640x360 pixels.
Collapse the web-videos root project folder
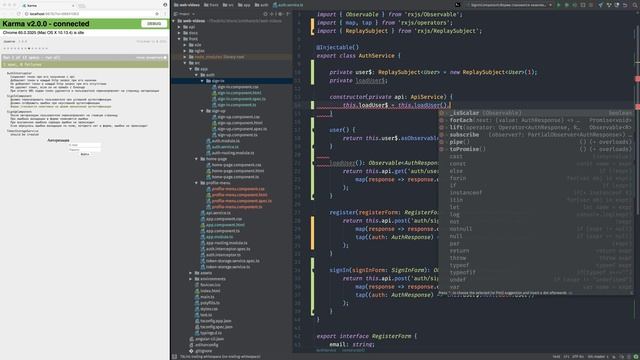click(x=174, y=21)
